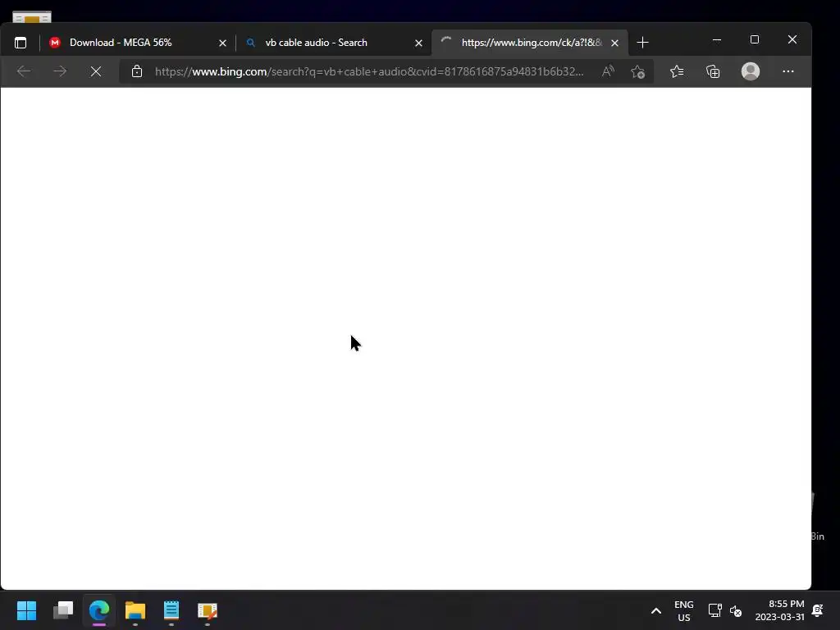Screen dimensions: 840x630
Task: Select the loading bing.com/ck/a tab
Action: [530, 43]
